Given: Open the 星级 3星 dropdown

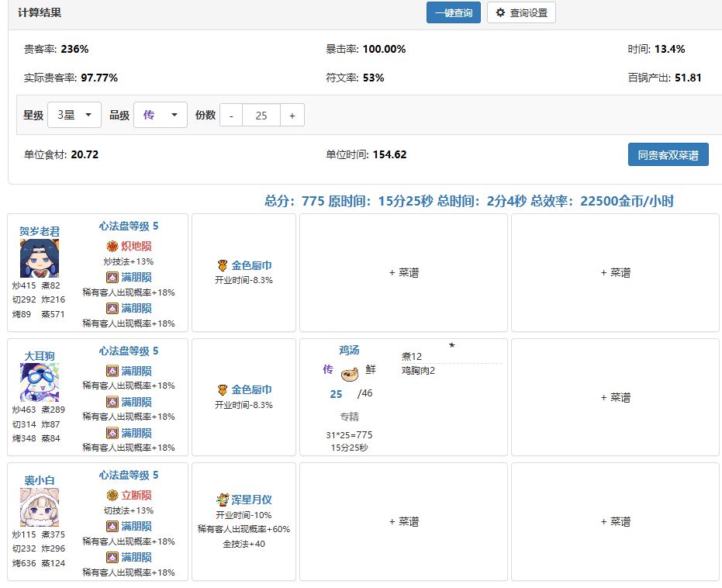Looking at the screenshot, I should point(74,115).
